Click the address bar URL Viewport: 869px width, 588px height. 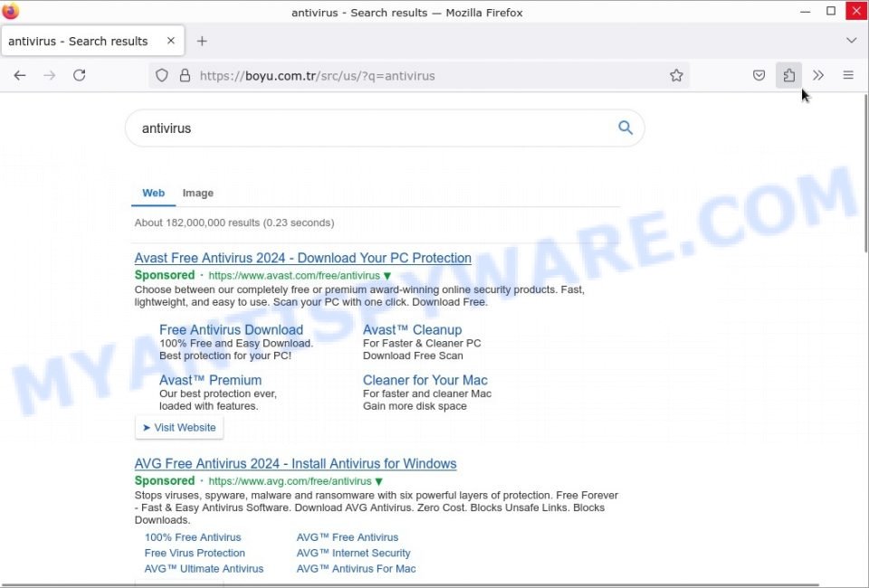pos(317,76)
